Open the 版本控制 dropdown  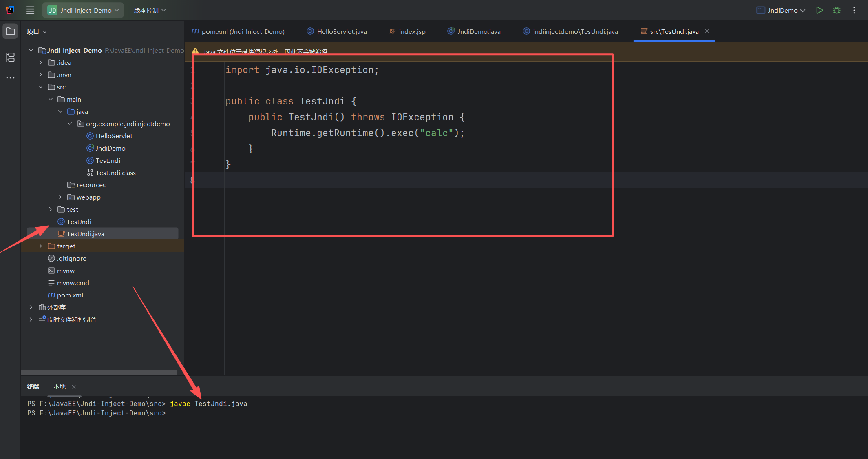pos(150,10)
